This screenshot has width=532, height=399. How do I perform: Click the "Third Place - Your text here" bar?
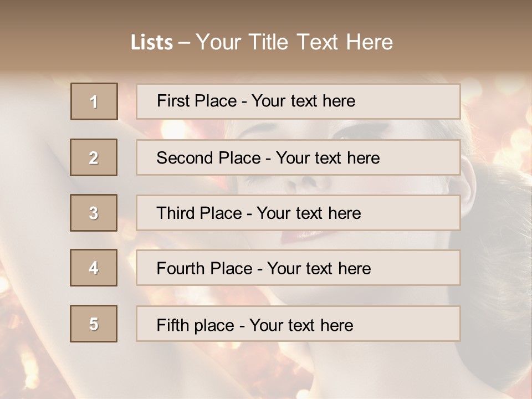298,213
